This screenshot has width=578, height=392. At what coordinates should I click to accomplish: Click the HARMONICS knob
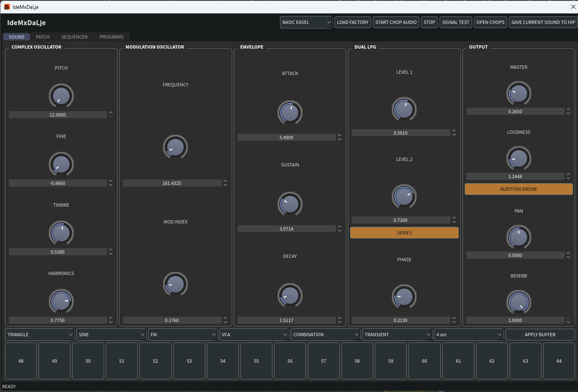pos(61,301)
